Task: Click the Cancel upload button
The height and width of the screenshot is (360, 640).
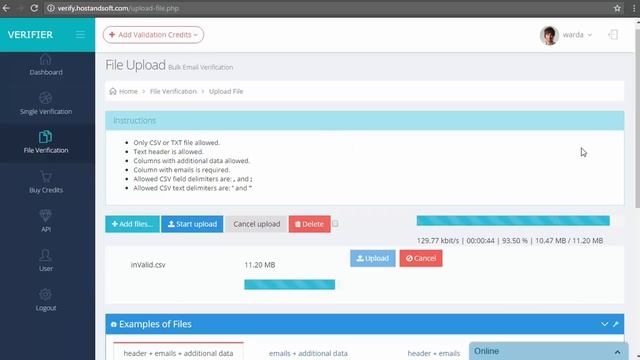Action: 256,224
